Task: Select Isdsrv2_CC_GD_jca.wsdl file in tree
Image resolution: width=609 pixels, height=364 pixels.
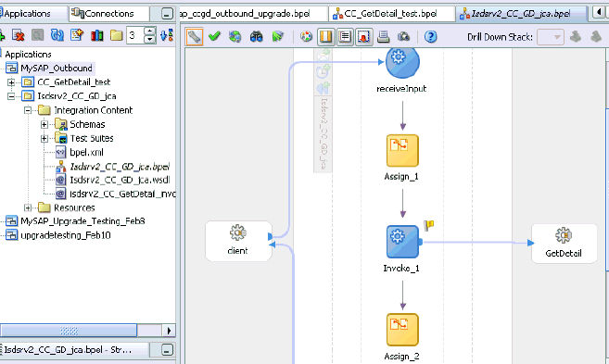Action: tap(120, 180)
